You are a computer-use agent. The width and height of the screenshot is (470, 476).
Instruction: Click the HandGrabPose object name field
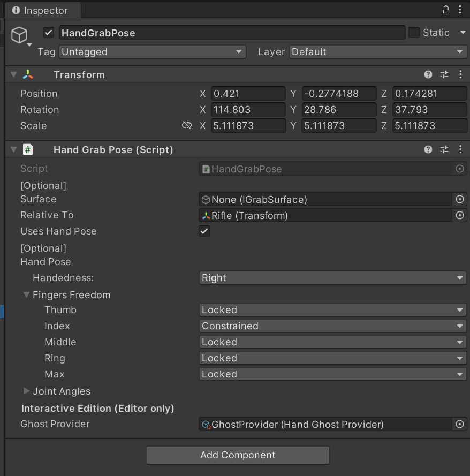click(x=232, y=33)
